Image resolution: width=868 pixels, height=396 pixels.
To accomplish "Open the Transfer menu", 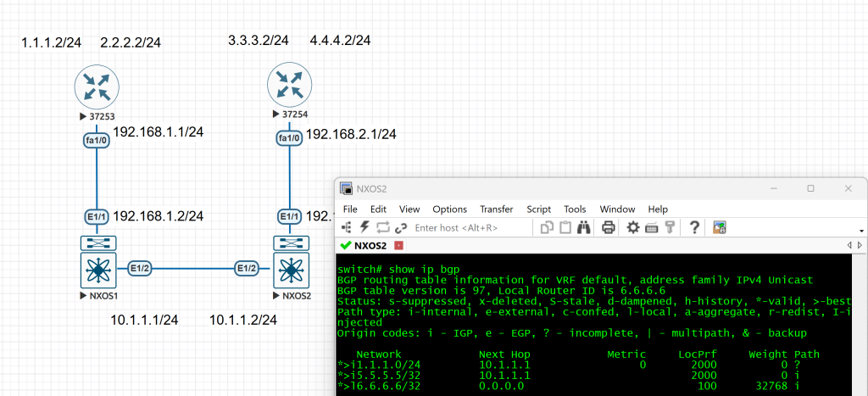I will tap(496, 209).
